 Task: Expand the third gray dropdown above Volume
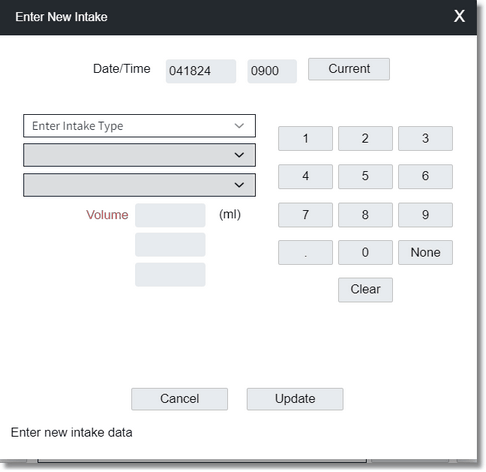tap(139, 185)
